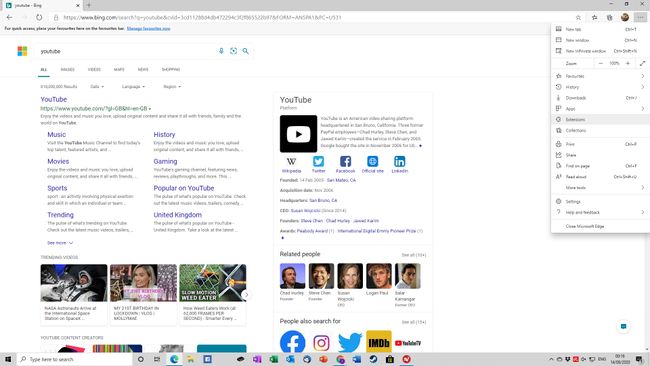Screen dimensions: 650x366
Task: Show hidden system tray icons
Action: pyautogui.click(x=551, y=359)
